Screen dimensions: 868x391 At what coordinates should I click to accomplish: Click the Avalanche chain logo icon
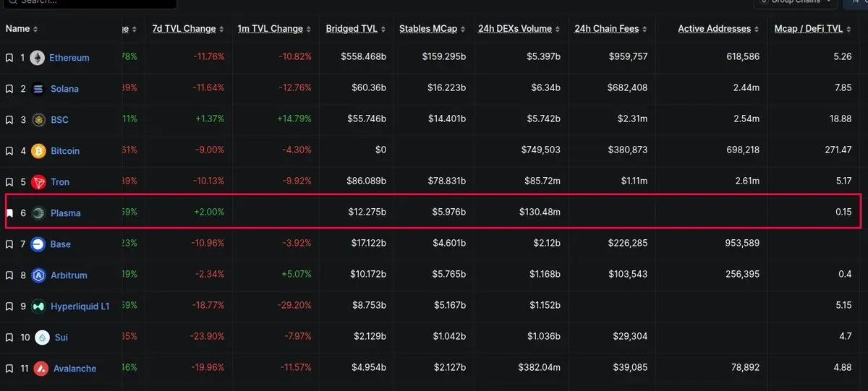point(41,369)
